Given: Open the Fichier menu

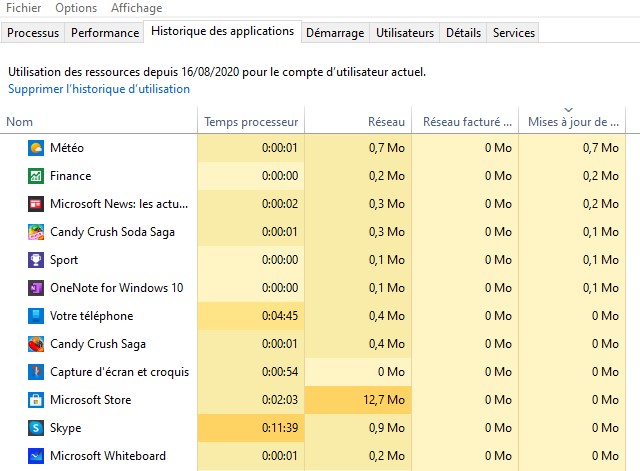Looking at the screenshot, I should [24, 8].
